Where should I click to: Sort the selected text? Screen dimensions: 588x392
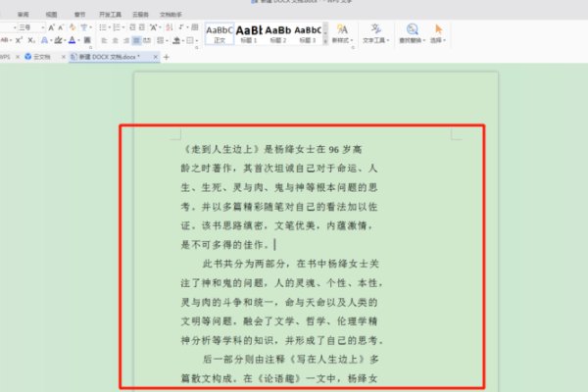click(170, 27)
